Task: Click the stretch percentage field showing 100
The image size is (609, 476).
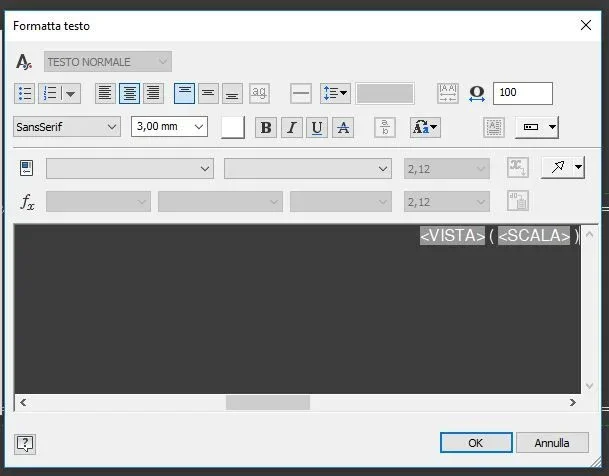Action: [x=523, y=93]
